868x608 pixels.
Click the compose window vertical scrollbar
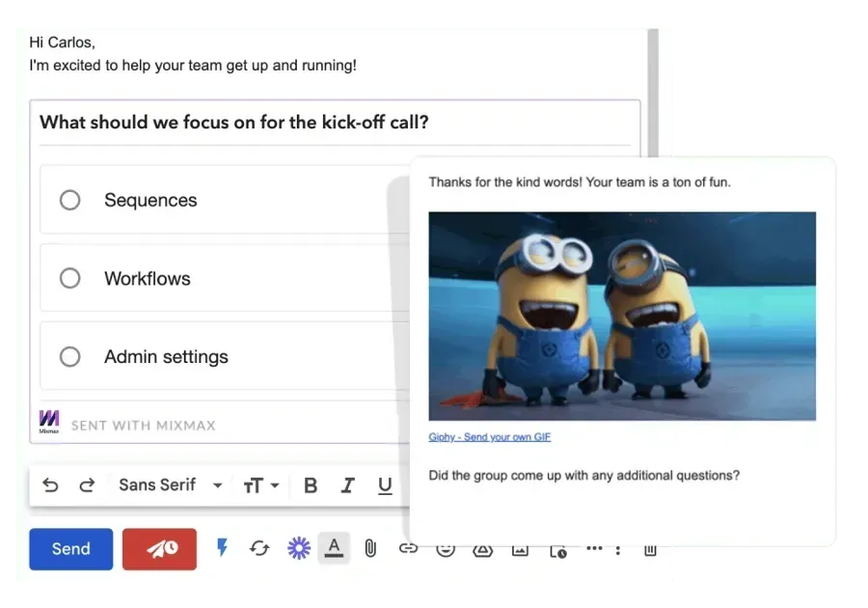(x=653, y=93)
